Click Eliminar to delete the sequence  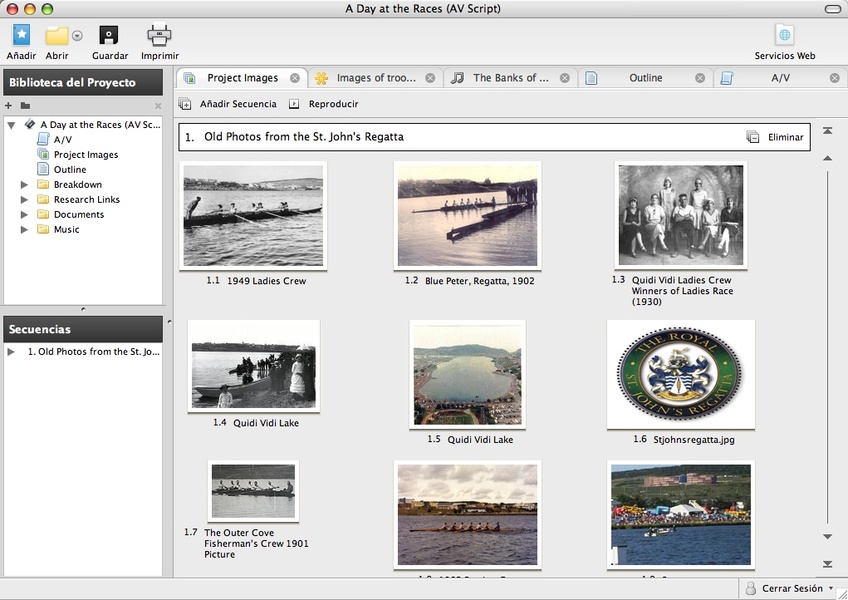[x=775, y=137]
